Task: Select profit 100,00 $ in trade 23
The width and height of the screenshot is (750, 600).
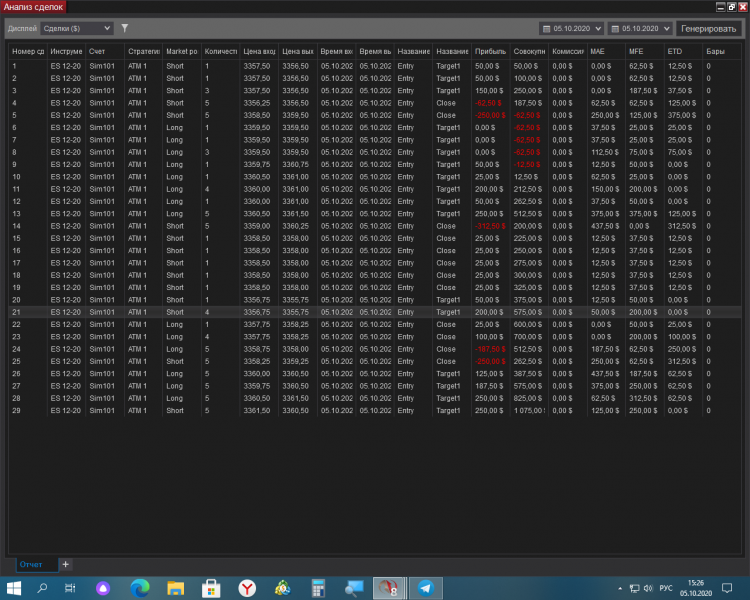Action: point(489,337)
